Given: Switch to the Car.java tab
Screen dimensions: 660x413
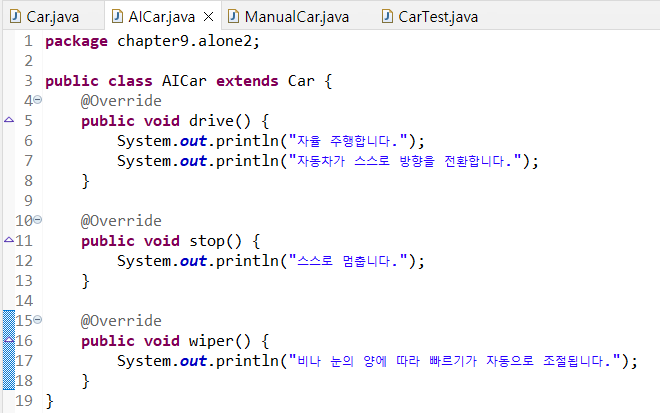Looking at the screenshot, I should pyautogui.click(x=52, y=17).
